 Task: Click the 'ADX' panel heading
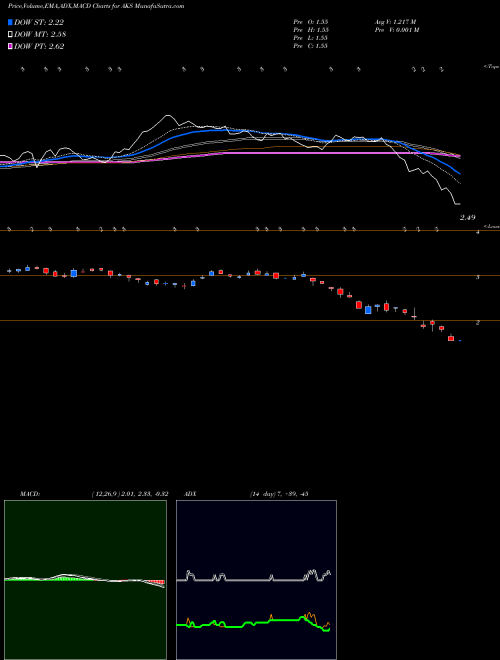pos(190,494)
